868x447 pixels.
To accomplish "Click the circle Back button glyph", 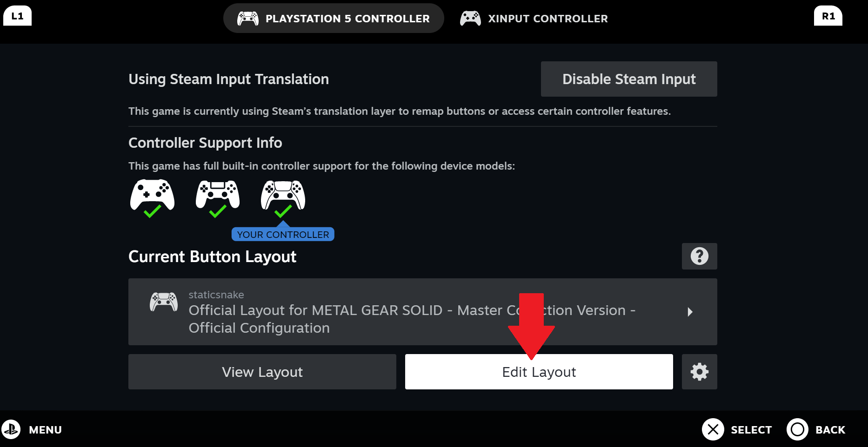I will (798, 429).
